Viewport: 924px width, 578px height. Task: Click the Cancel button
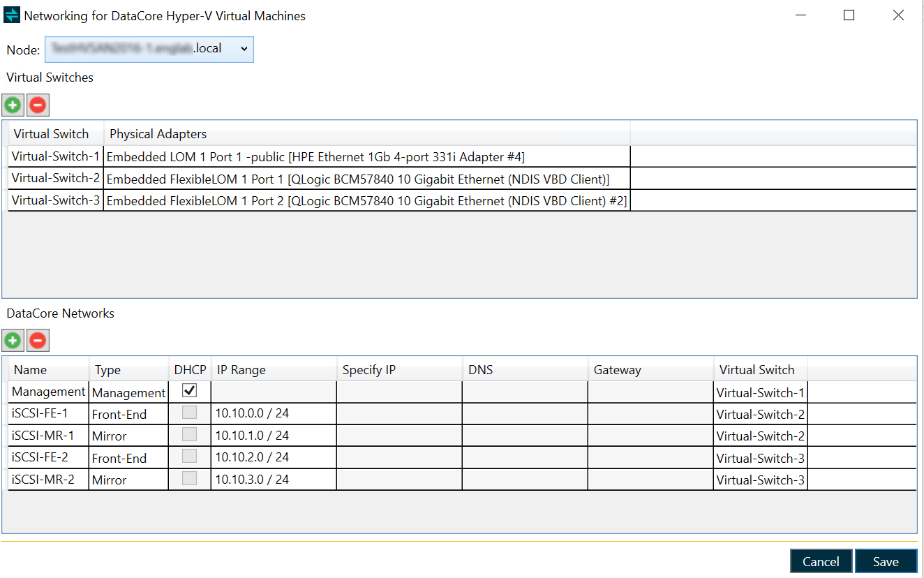pos(821,561)
